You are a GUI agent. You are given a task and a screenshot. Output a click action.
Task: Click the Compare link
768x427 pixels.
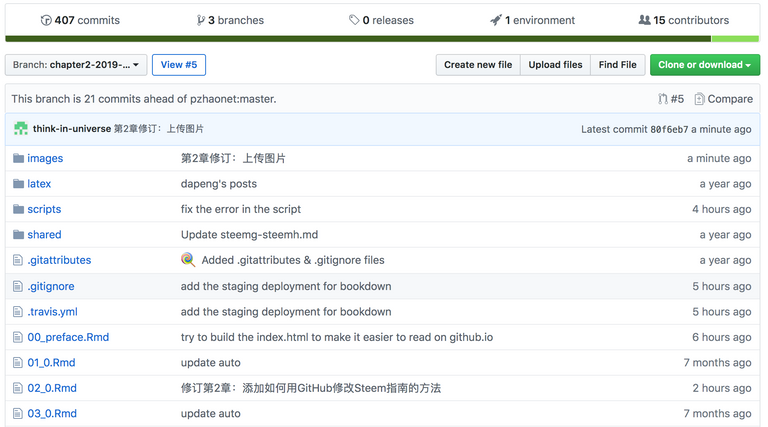(x=724, y=99)
